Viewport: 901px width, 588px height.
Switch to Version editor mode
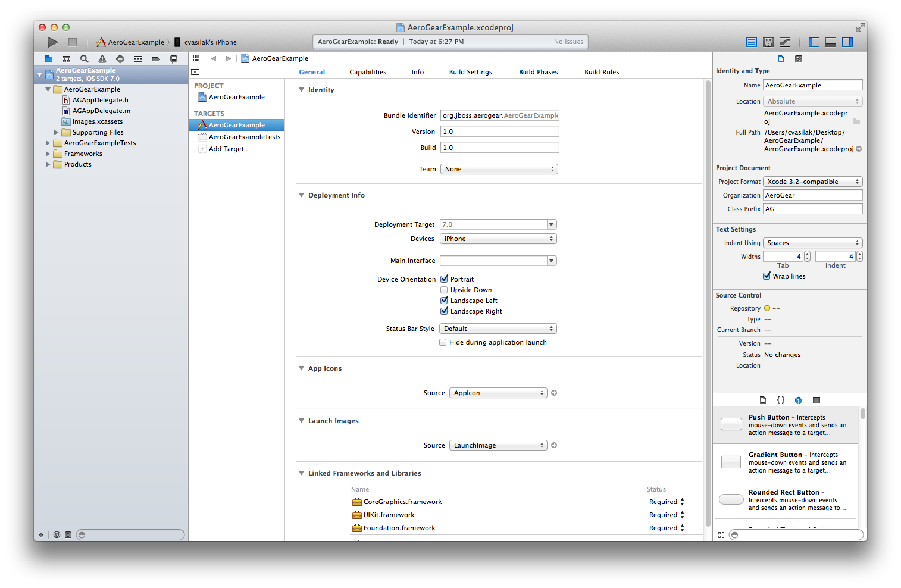click(785, 42)
